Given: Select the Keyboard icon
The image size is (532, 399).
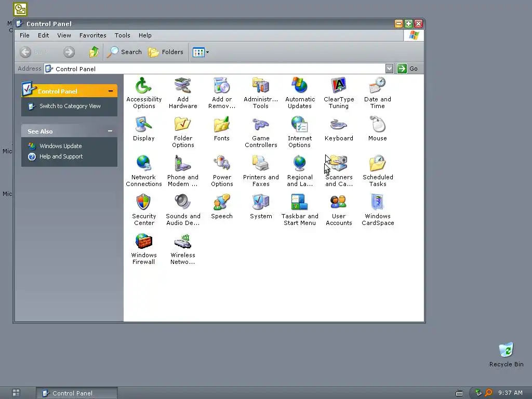Looking at the screenshot, I should point(339,129).
